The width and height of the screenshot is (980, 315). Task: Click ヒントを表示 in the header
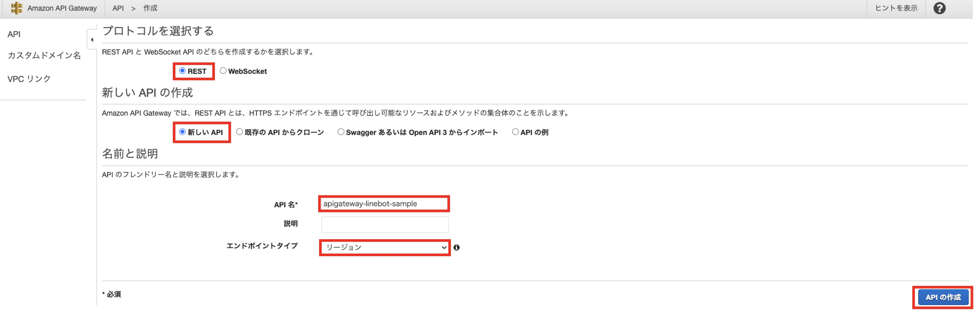pos(896,8)
